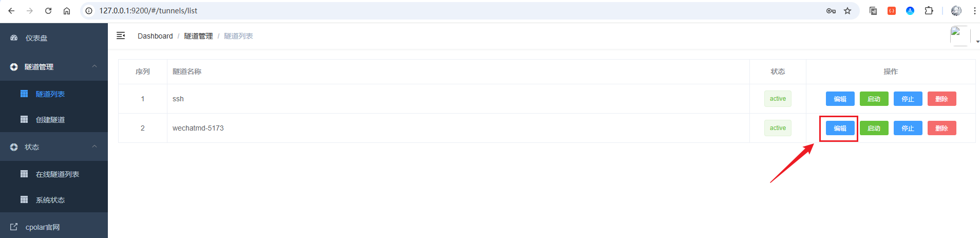Click the browser home icon
This screenshot has width=980, height=238.
67,10
